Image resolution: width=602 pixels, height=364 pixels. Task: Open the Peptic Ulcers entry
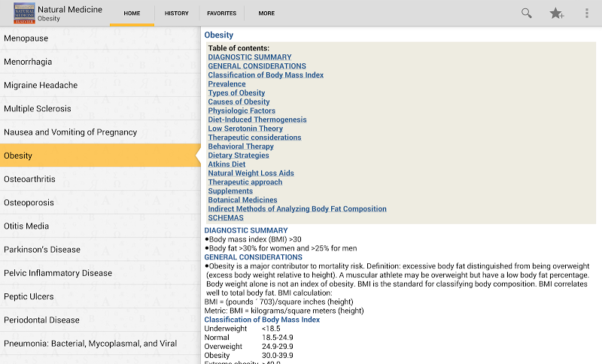[x=100, y=296]
